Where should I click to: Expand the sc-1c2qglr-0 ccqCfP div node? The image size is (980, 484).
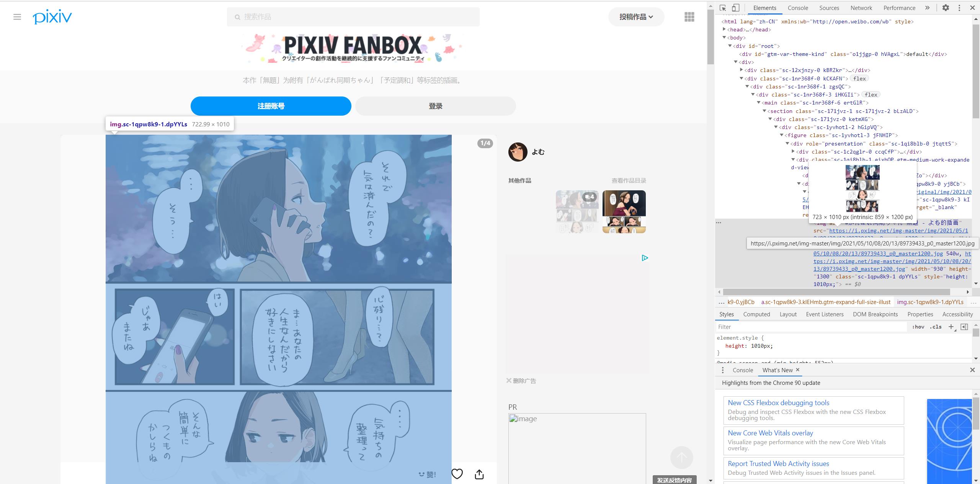tap(793, 152)
